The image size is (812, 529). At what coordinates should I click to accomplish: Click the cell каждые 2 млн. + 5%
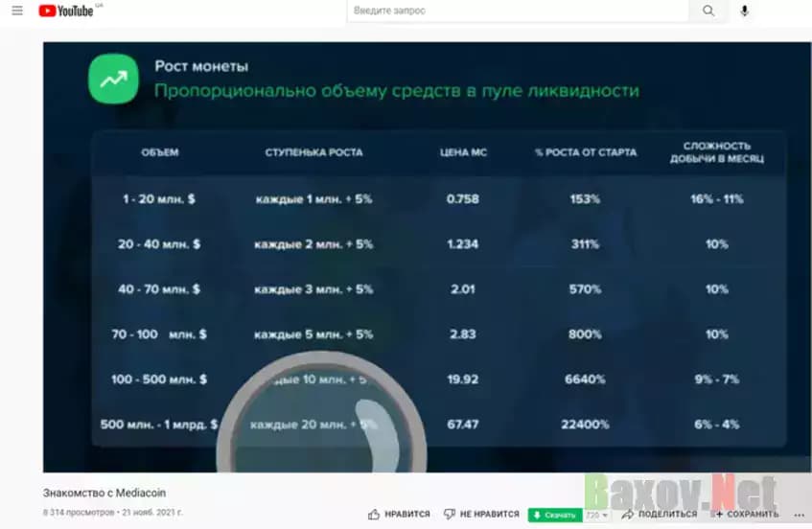click(313, 243)
